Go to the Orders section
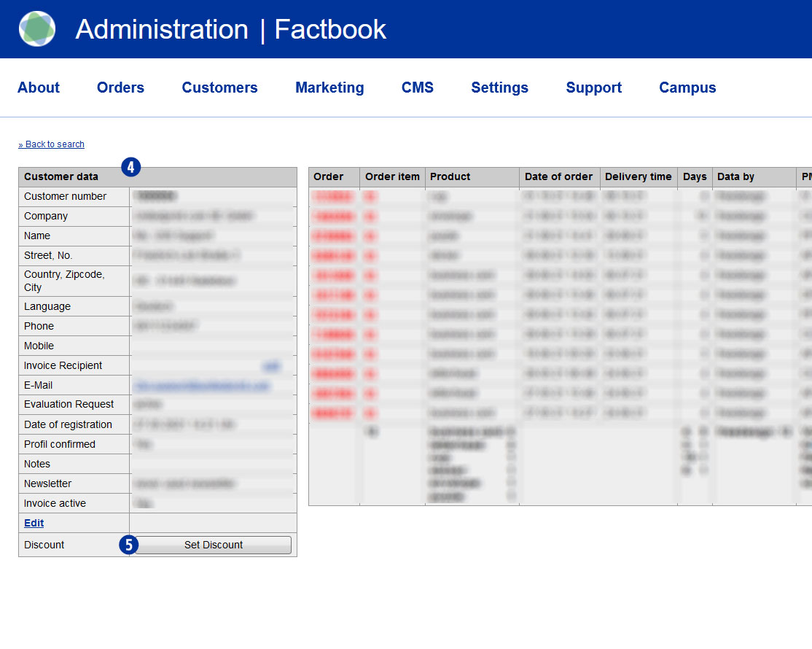This screenshot has width=812, height=649. 120,88
